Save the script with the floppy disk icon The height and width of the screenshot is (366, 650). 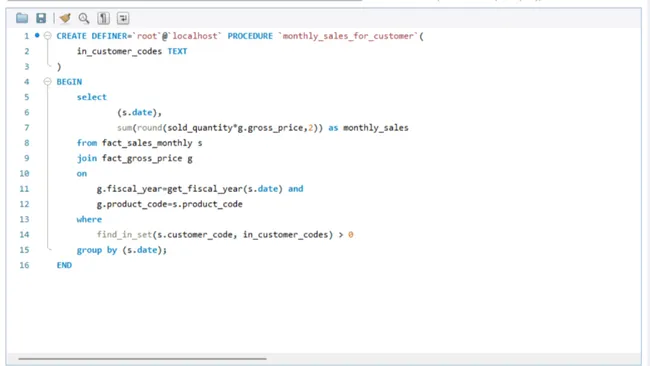(41, 18)
